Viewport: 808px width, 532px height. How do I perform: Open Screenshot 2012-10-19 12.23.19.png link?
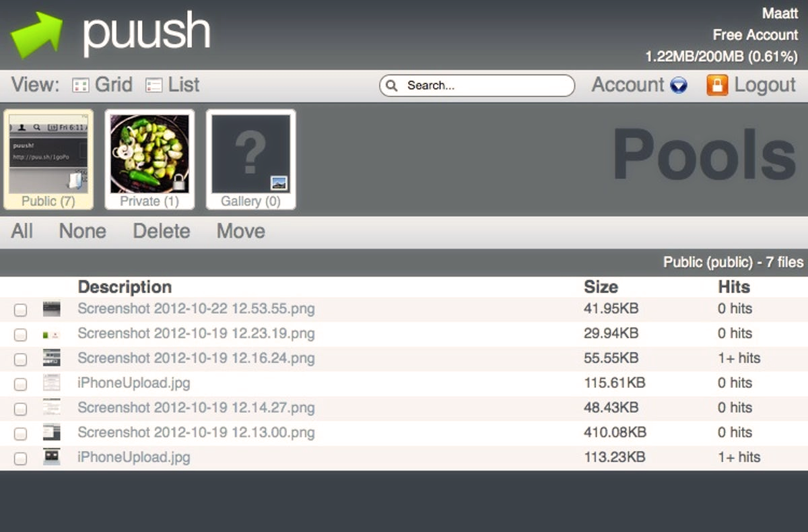196,333
